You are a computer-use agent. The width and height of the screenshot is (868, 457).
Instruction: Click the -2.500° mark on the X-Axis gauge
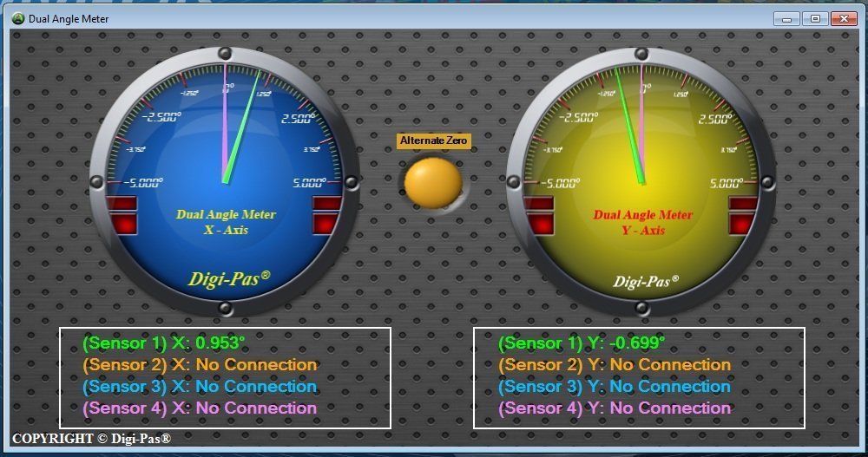pyautogui.click(x=161, y=117)
